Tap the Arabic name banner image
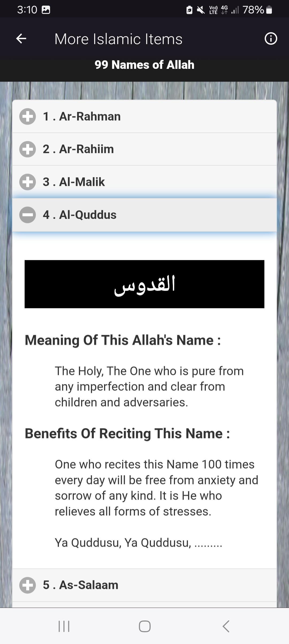289x644 pixels. click(x=144, y=284)
